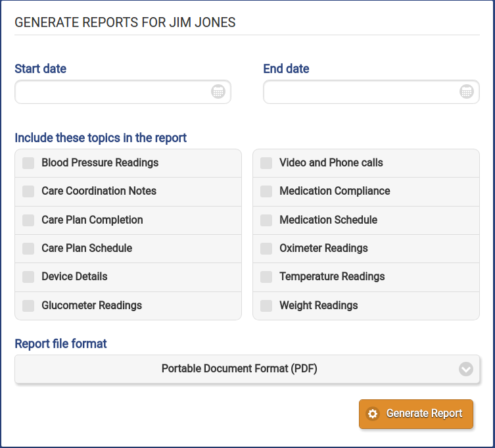Open the Portable Document Format dropdown
The height and width of the screenshot is (448, 495).
click(247, 369)
